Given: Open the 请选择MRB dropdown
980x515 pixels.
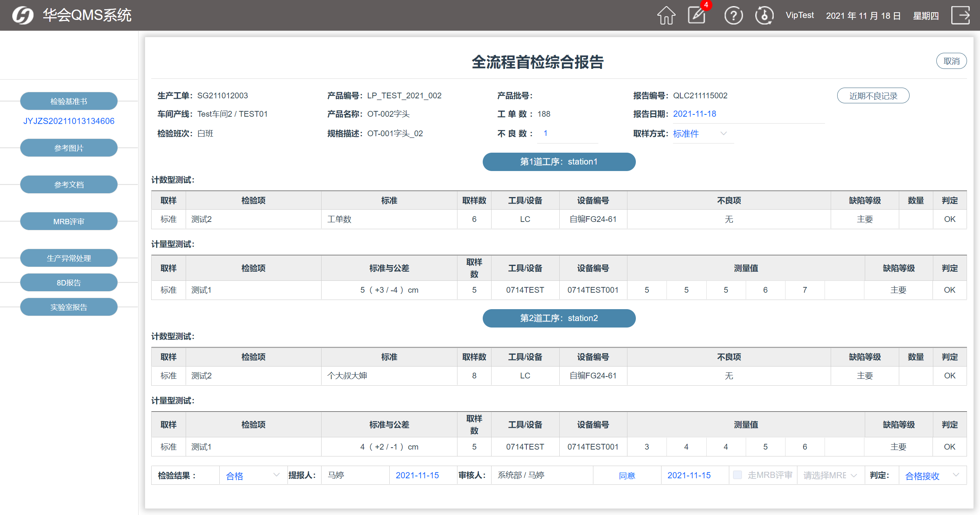Looking at the screenshot, I should [x=830, y=475].
